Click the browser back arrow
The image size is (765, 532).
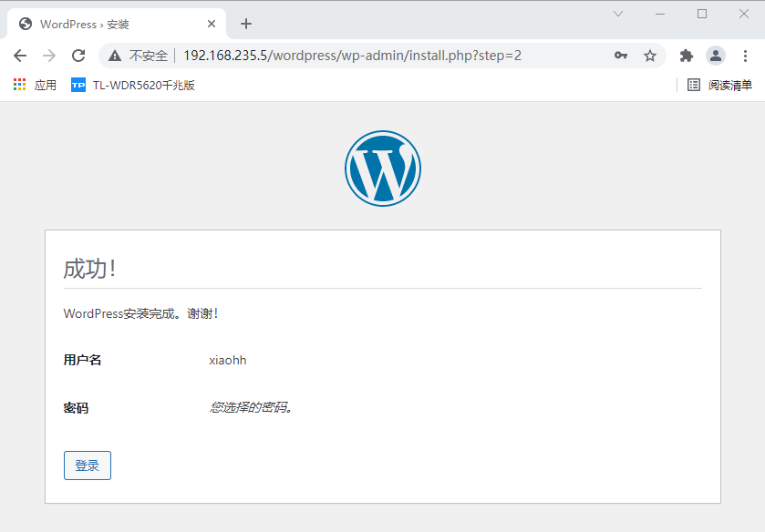[20, 56]
